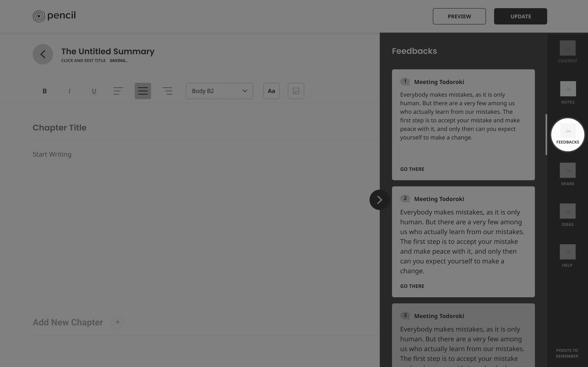Insert an image with picture icon
Viewport: 588px width, 367px height.
[296, 91]
